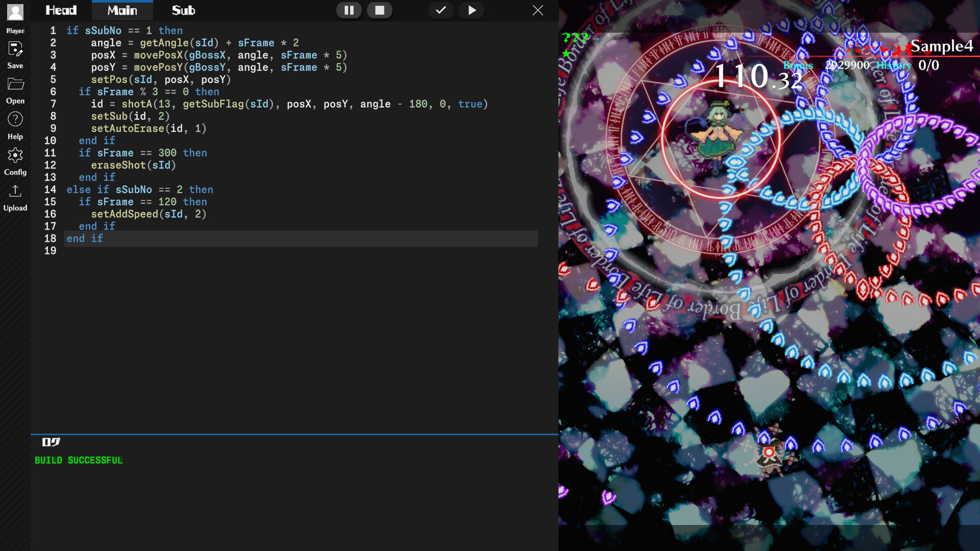Screen dimensions: 980x551
Task: Switch to the Head tab
Action: click(61, 10)
